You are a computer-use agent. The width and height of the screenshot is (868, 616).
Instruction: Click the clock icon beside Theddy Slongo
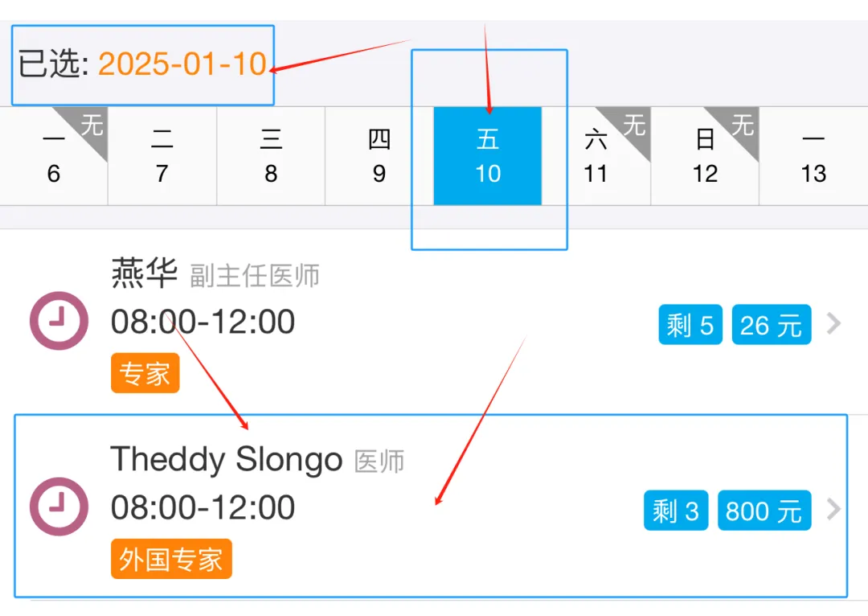point(59,507)
